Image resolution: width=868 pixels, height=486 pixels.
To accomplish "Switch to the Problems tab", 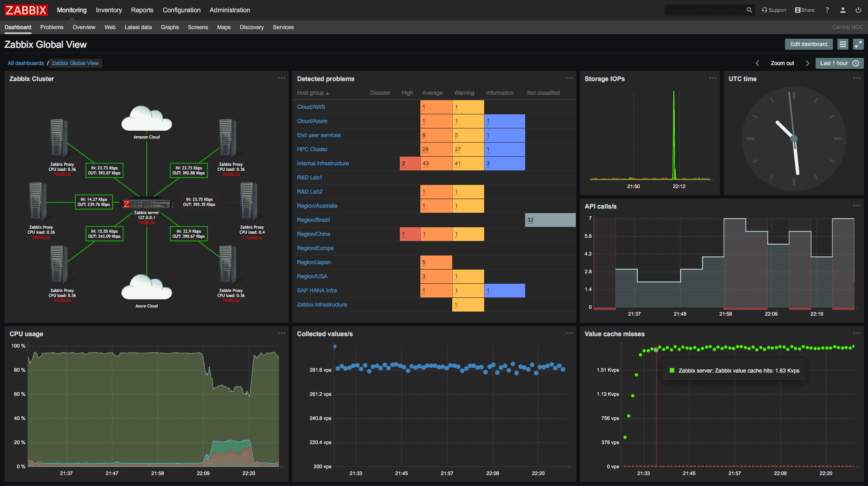I will click(x=52, y=27).
